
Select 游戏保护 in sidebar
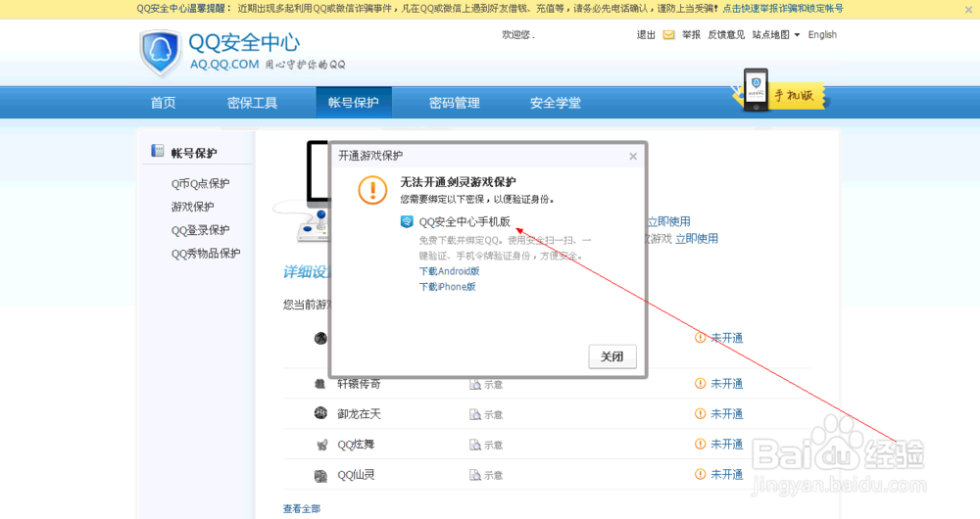192,207
